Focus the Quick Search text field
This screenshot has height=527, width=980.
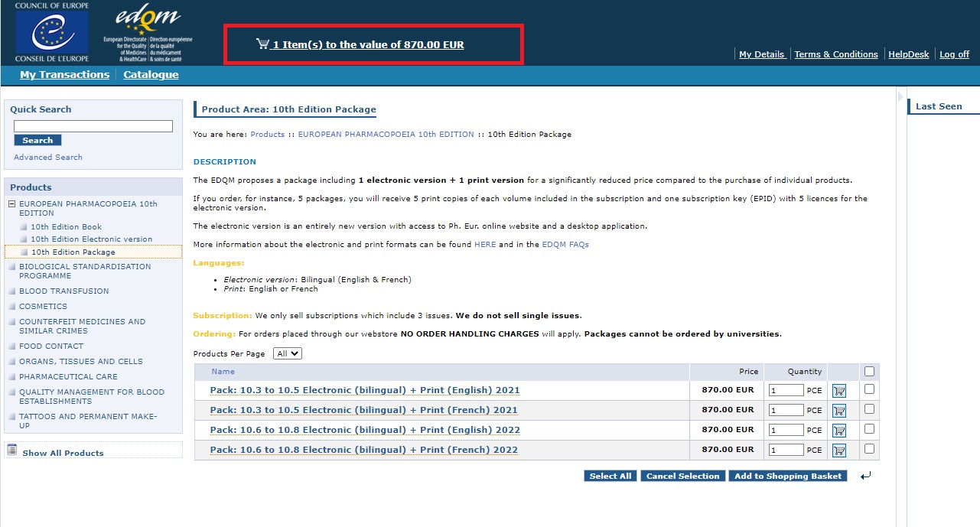click(x=93, y=126)
